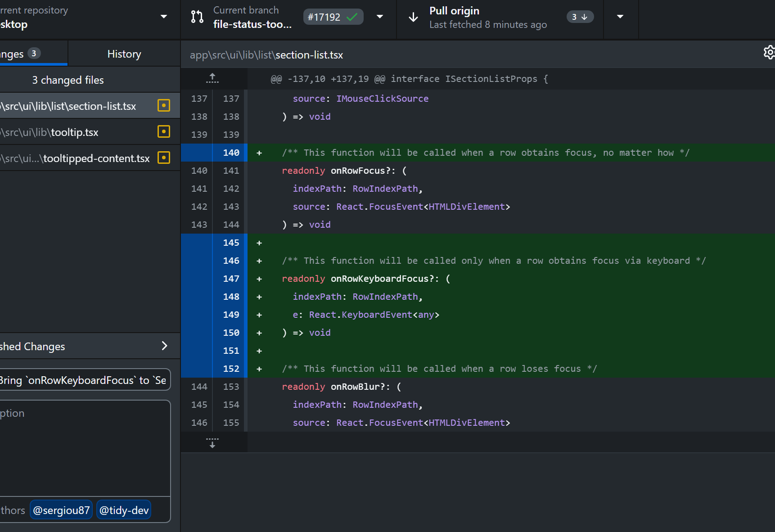Viewport: 775px width, 532px height.
Task: Open the current branch dropdown arrow
Action: (380, 17)
